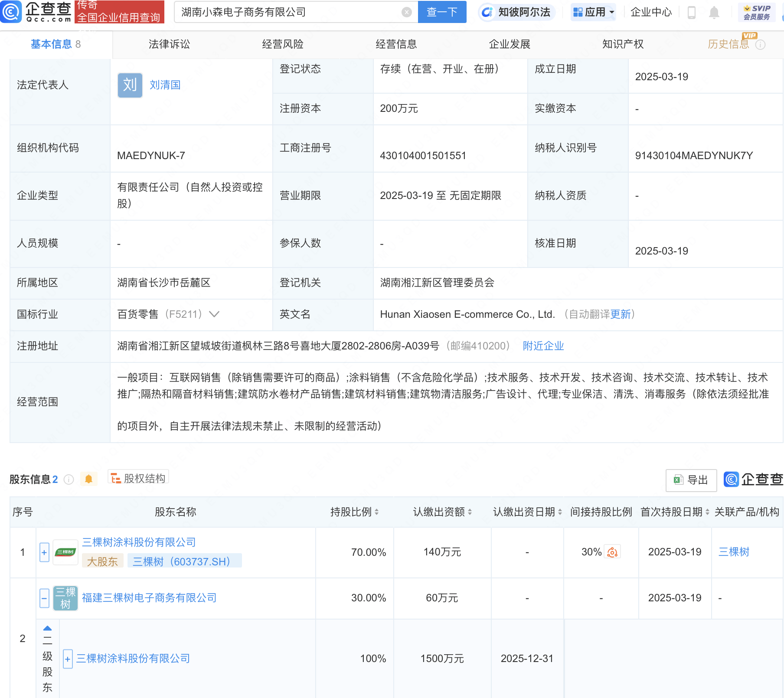The height and width of the screenshot is (698, 784).
Task: Open second-level 三棵树涂料股份有限公司 link
Action: pos(133,659)
